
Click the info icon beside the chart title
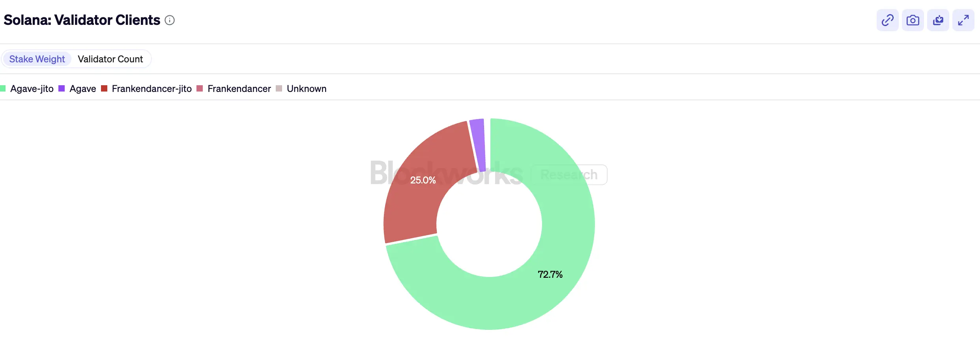pyautogui.click(x=169, y=20)
